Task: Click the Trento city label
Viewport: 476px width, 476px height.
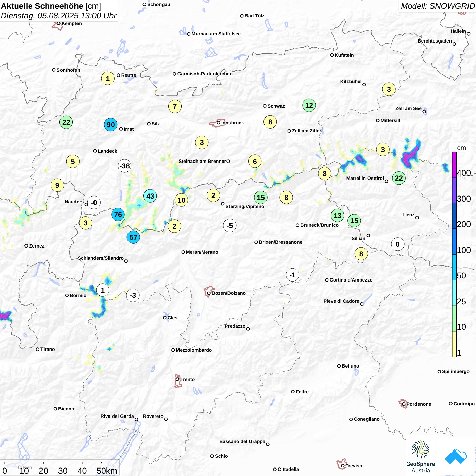Action: [x=188, y=379]
